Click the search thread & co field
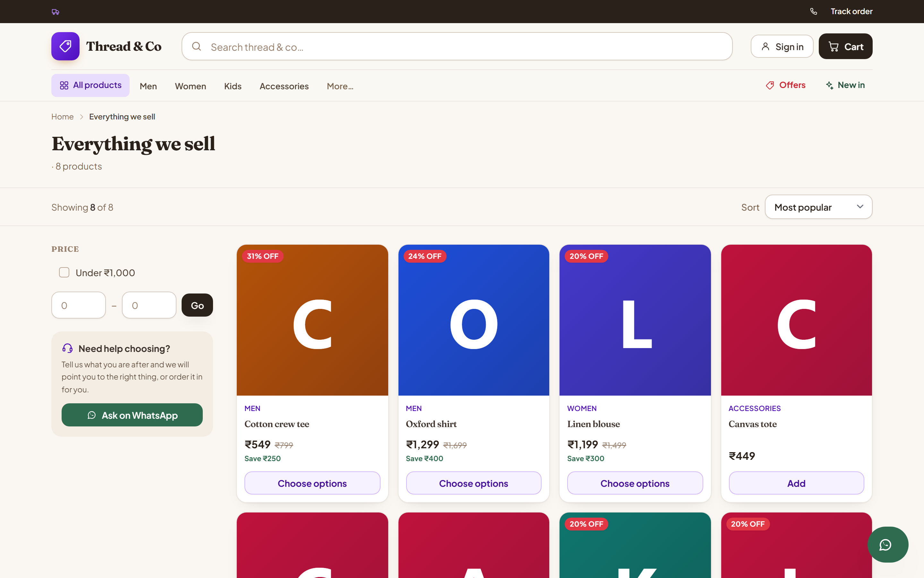The height and width of the screenshot is (578, 924). click(457, 46)
